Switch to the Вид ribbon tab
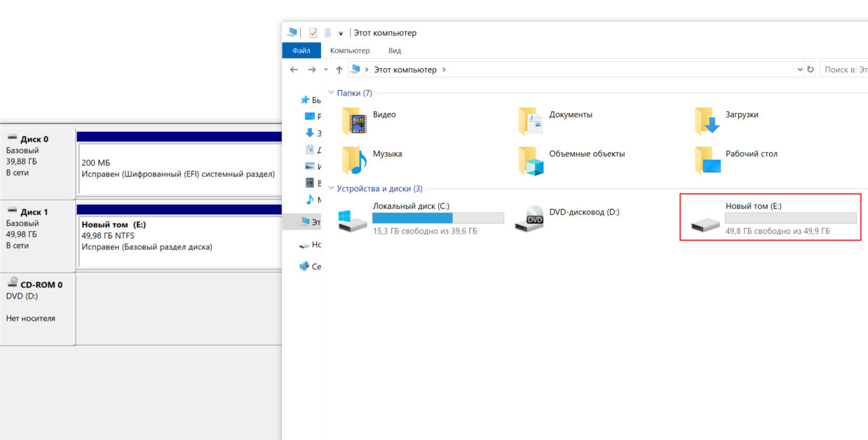The height and width of the screenshot is (440, 868). pos(395,51)
